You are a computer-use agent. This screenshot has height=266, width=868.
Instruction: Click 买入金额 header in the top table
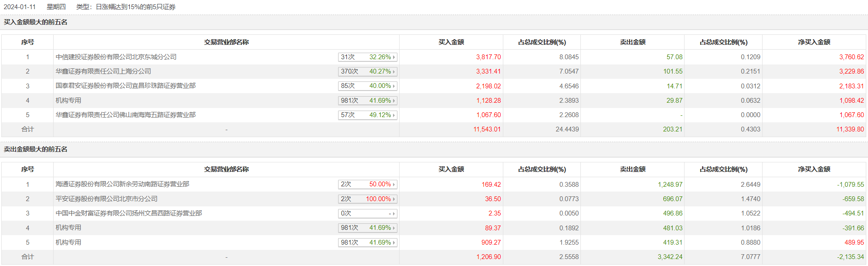[451, 42]
